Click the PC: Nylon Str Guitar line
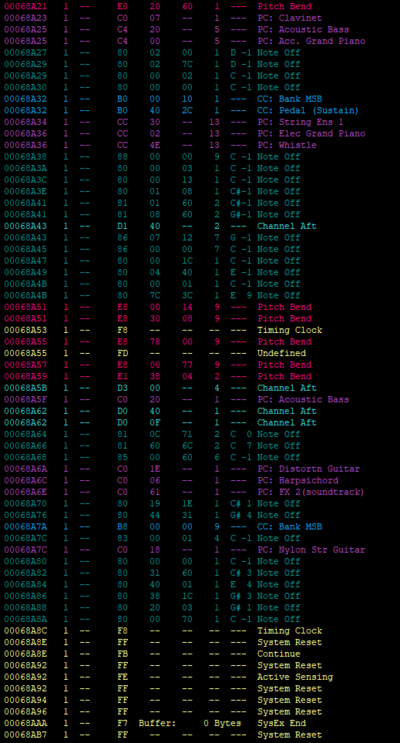Viewport: 400px width, 743px height. tap(184, 550)
